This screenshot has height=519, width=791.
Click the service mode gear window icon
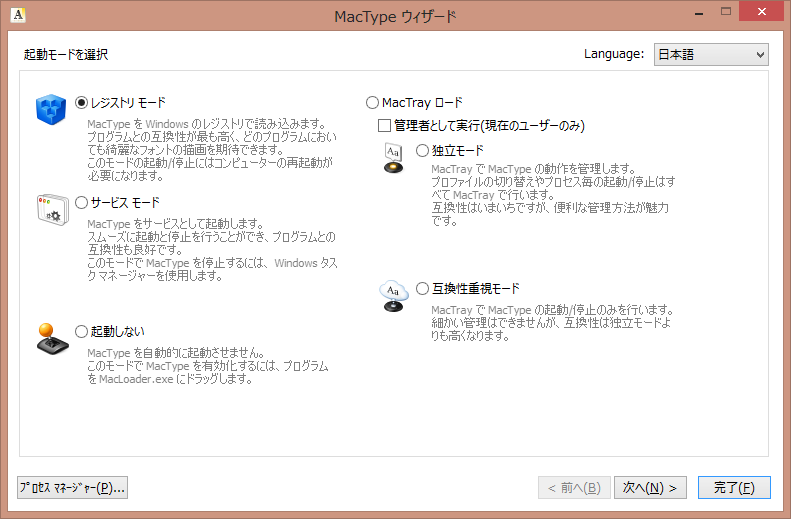coord(52,210)
